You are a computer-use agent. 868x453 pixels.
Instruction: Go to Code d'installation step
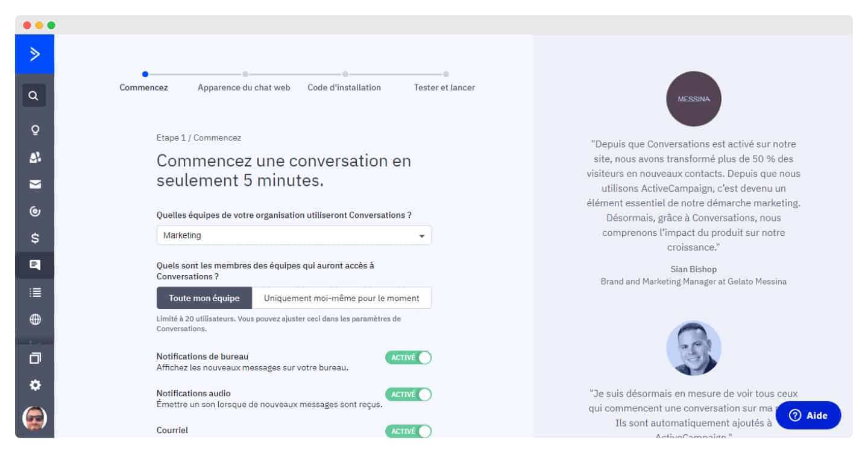click(344, 87)
